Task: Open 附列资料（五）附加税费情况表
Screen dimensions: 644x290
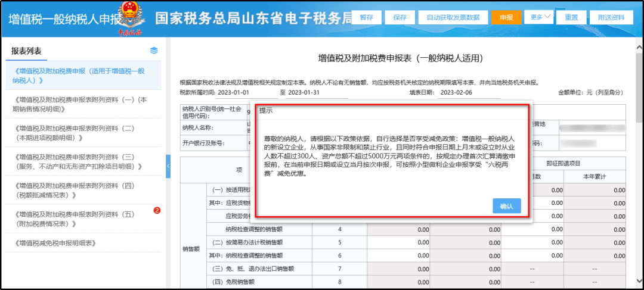Action: (83, 219)
